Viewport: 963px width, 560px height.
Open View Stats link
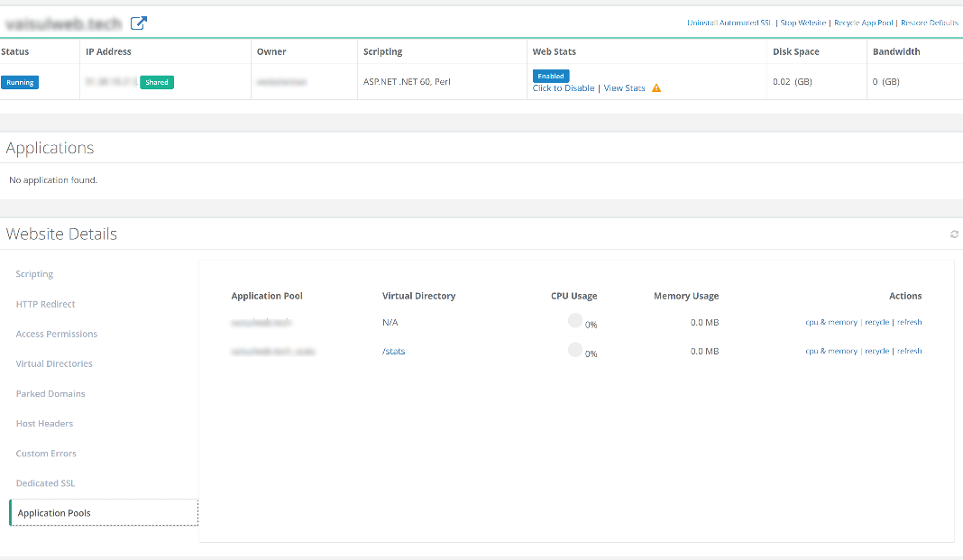tap(624, 88)
